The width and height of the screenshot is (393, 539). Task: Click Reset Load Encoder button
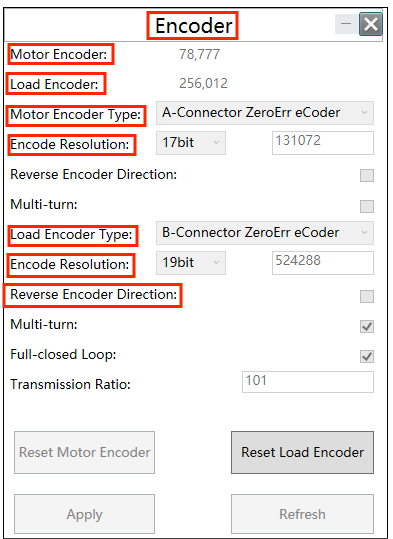302,452
